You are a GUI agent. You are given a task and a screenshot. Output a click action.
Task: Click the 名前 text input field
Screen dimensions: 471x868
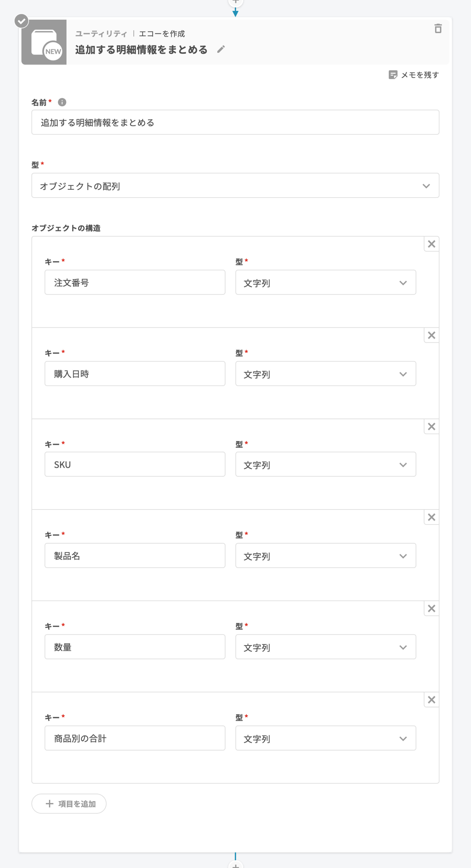tap(235, 122)
